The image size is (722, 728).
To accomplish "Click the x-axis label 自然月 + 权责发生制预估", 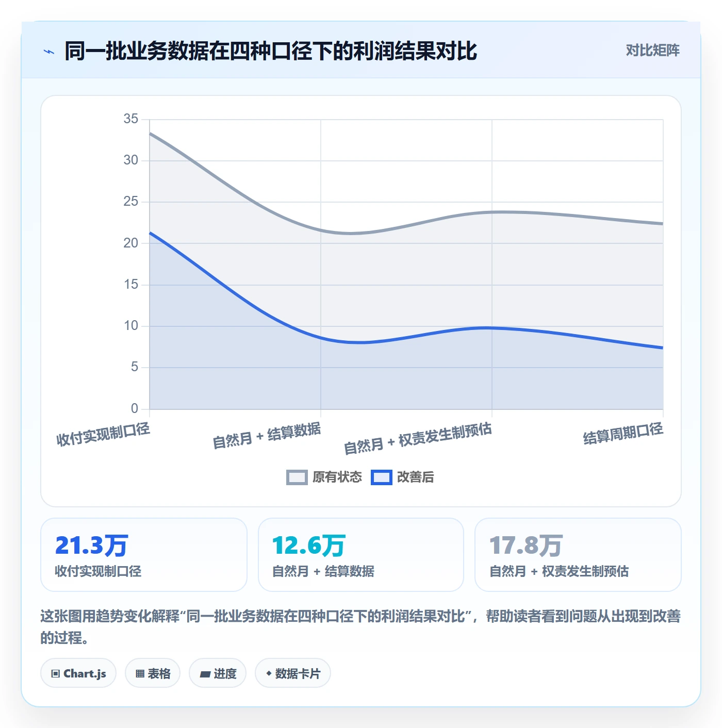I will 418,438.
